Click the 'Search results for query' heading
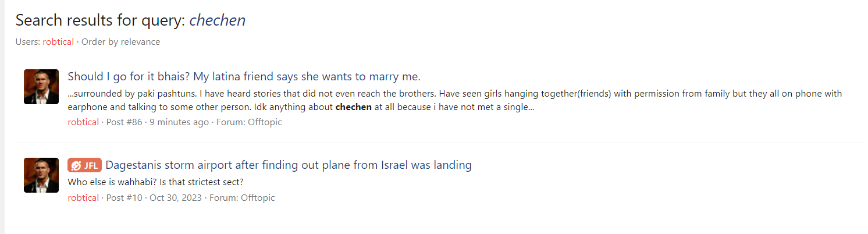Screen dimensions: 868x234 pyautogui.click(x=100, y=20)
